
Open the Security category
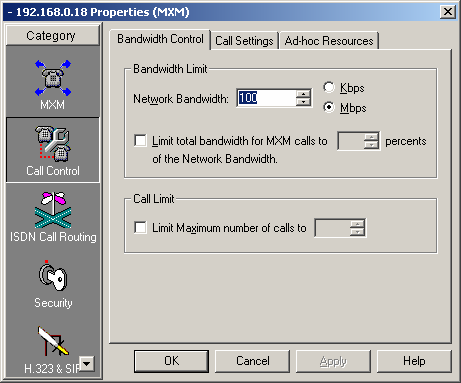[x=53, y=284]
